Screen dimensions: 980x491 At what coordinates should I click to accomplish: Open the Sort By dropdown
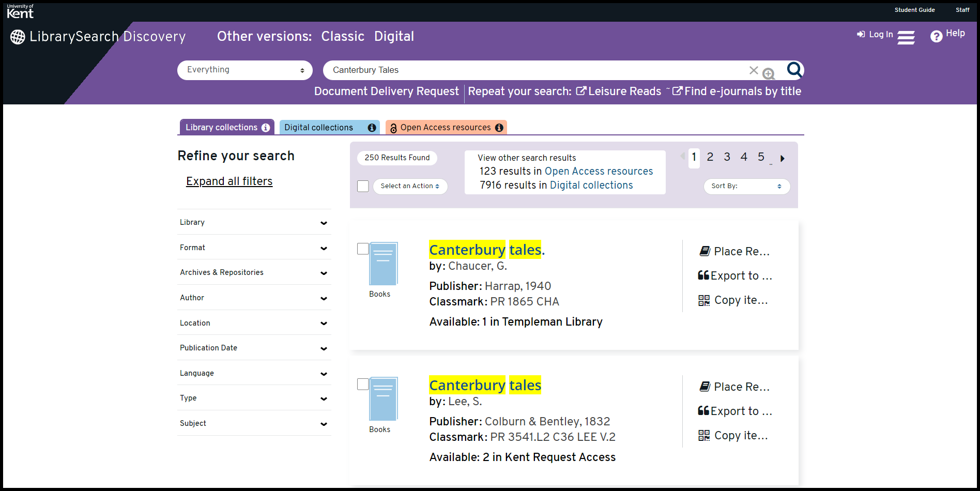point(746,186)
